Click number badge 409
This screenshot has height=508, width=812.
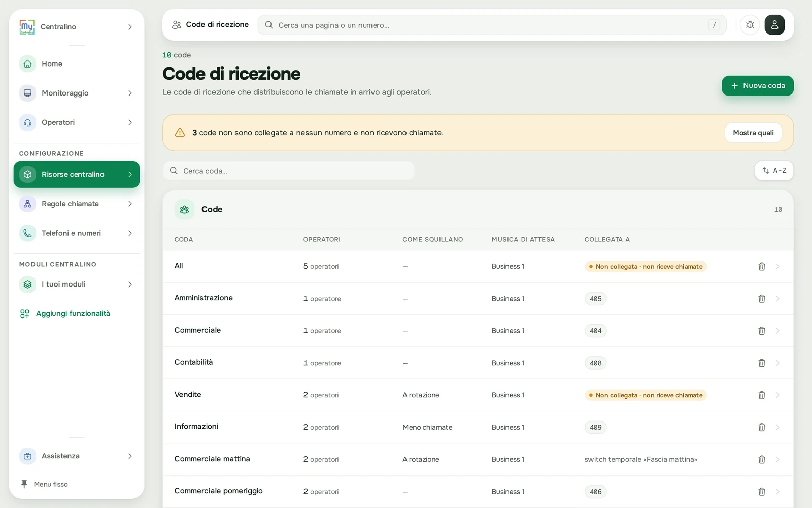coord(596,427)
